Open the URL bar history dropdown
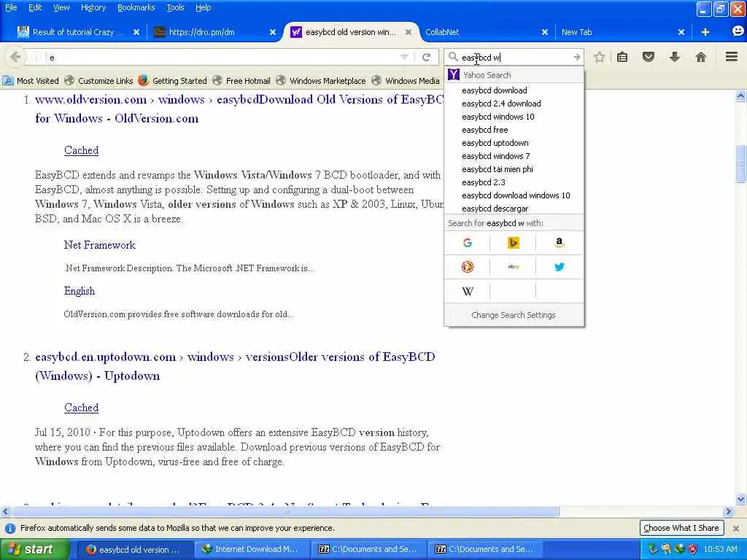Viewport: 747px width, 560px height. pos(404,57)
